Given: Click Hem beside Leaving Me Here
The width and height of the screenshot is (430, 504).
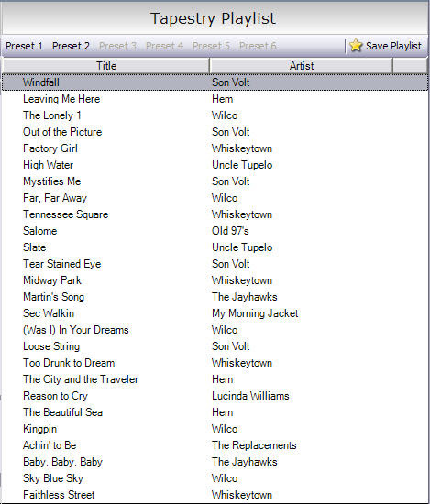Looking at the screenshot, I should 222,99.
